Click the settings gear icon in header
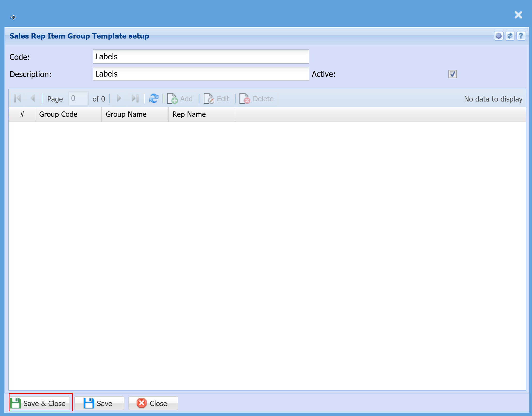532x416 pixels. (498, 36)
